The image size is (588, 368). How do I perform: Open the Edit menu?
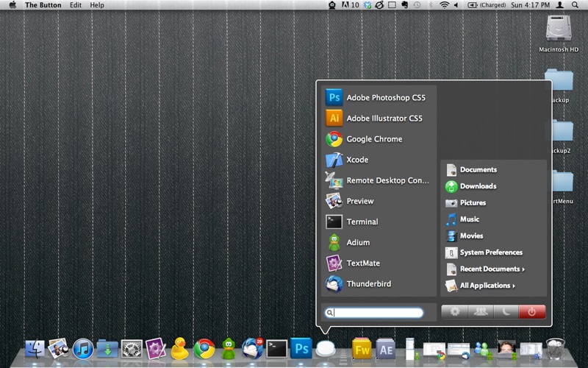click(76, 5)
